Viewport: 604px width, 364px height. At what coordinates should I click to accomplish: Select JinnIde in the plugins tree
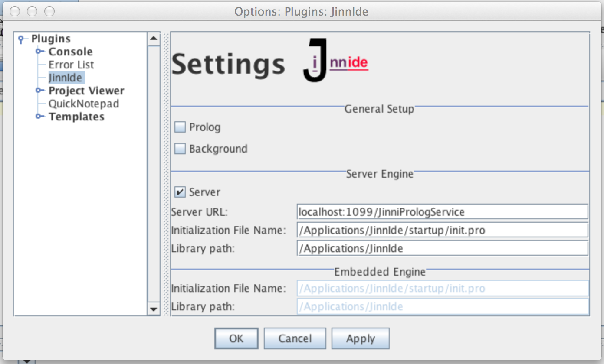(x=66, y=78)
